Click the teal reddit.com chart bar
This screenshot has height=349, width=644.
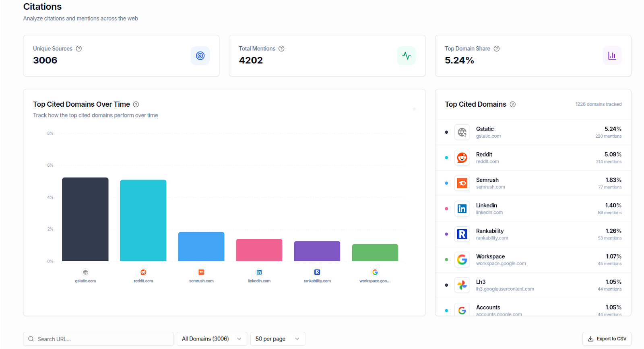coord(143,221)
